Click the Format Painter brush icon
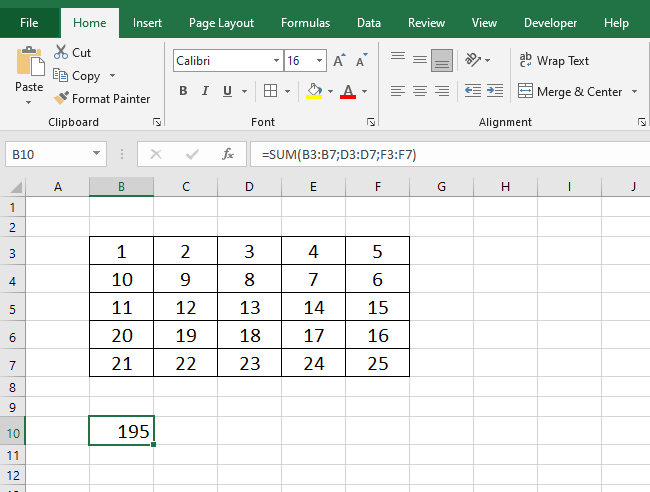This screenshot has width=650, height=492. point(61,99)
